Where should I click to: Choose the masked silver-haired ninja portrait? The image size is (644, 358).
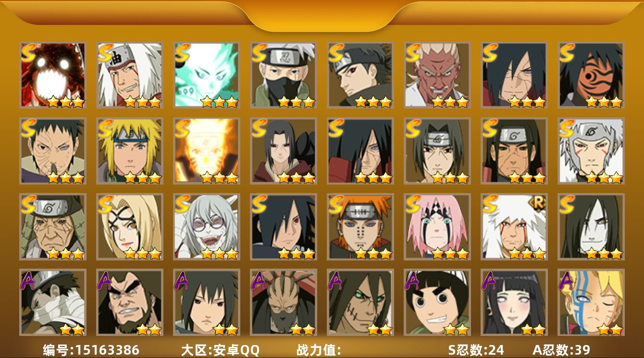(284, 75)
